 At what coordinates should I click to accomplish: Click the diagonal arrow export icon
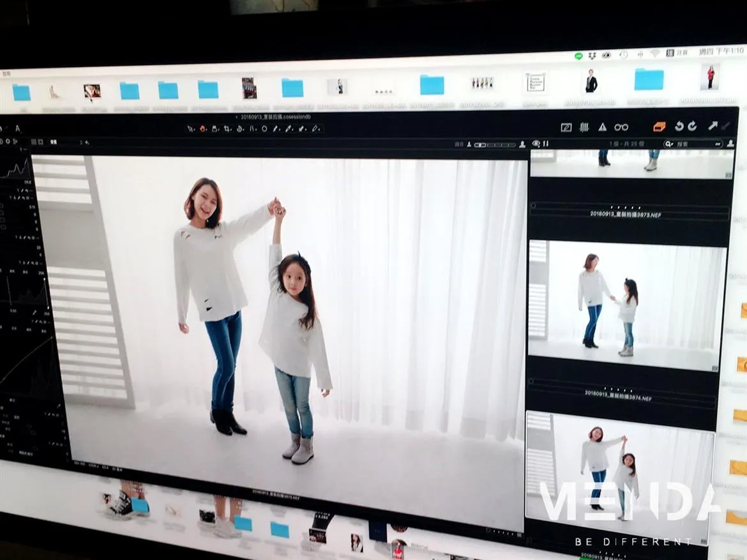click(x=712, y=126)
